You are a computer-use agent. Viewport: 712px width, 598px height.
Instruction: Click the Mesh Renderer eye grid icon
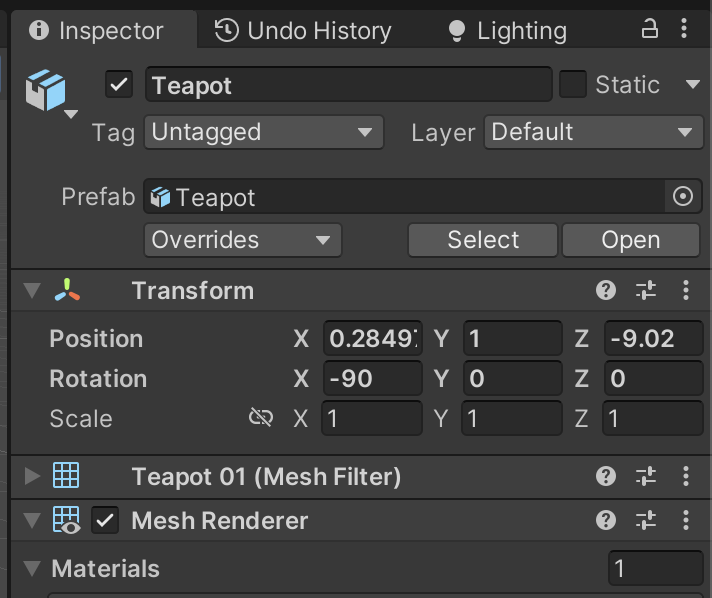(67, 520)
